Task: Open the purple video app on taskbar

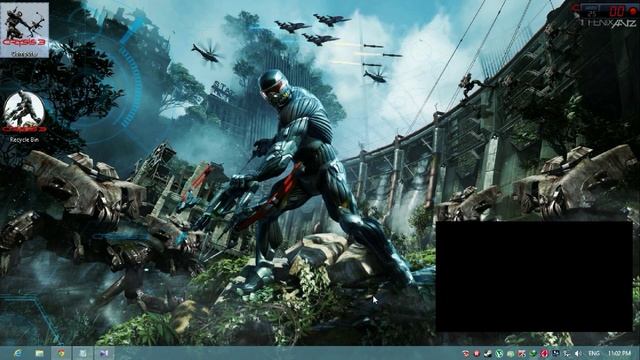Action: coord(104,353)
